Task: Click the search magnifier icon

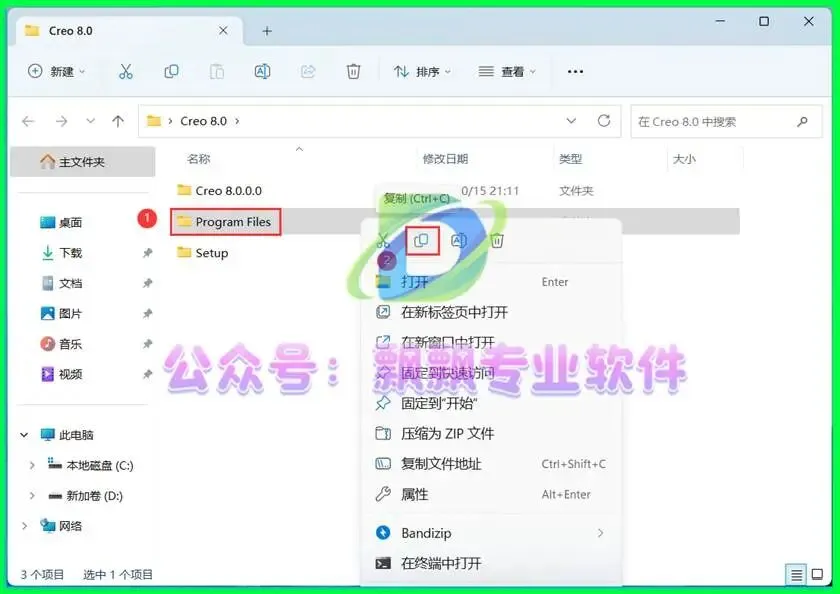Action: tap(802, 122)
